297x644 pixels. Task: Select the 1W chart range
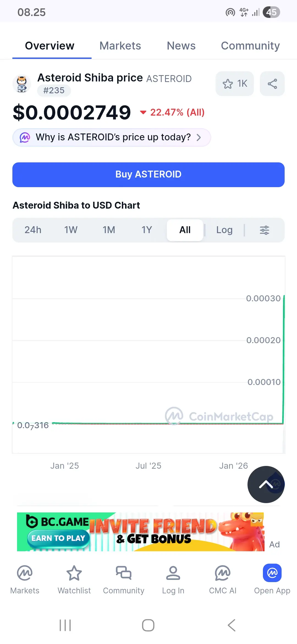(71, 230)
